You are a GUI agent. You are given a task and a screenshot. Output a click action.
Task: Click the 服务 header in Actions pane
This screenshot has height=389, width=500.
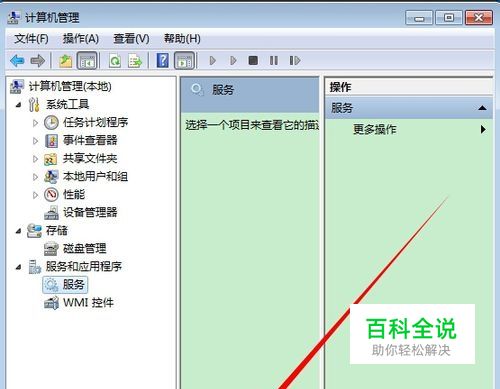[x=409, y=108]
